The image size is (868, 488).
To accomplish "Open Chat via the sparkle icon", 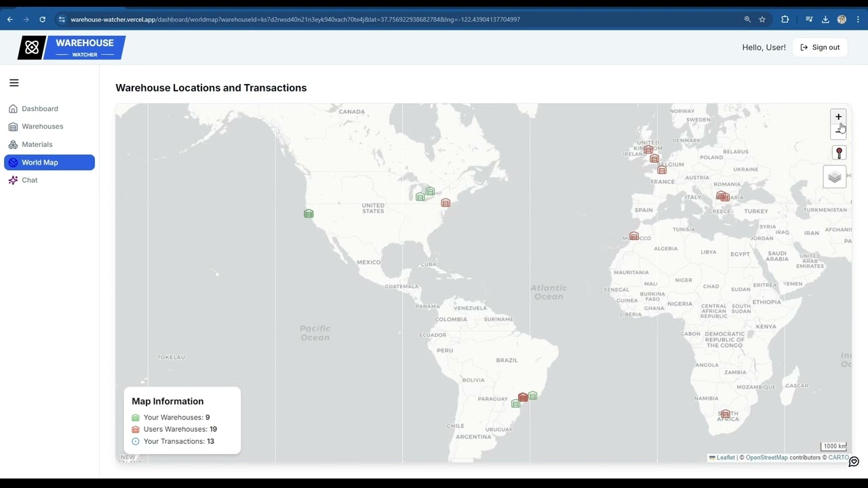I will point(12,180).
